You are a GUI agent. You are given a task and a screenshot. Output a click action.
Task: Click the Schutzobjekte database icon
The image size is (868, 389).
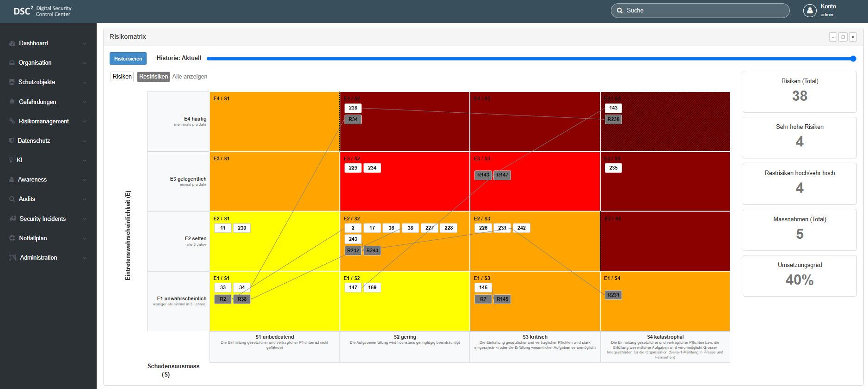12,82
